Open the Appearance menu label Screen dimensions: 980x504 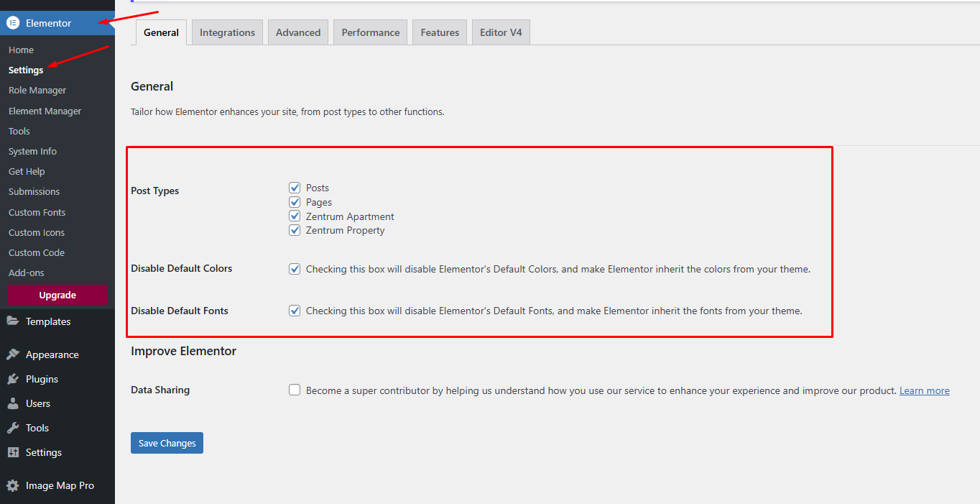[52, 354]
